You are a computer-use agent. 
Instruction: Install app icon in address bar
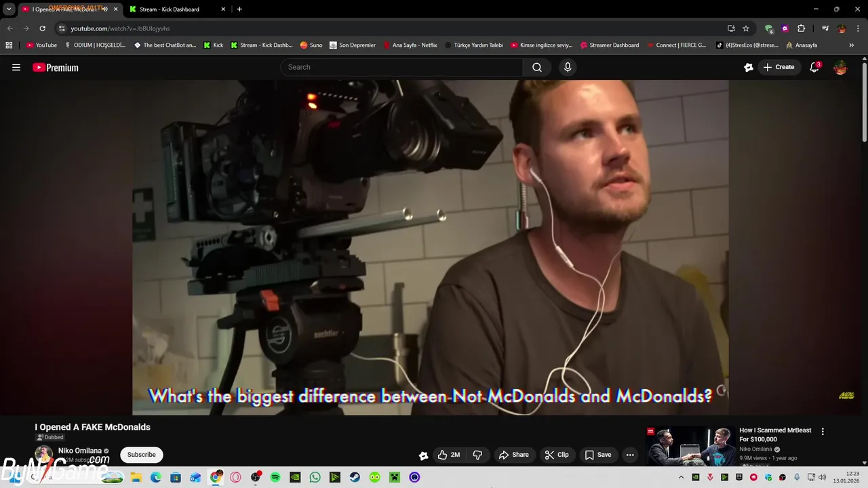coord(731,28)
